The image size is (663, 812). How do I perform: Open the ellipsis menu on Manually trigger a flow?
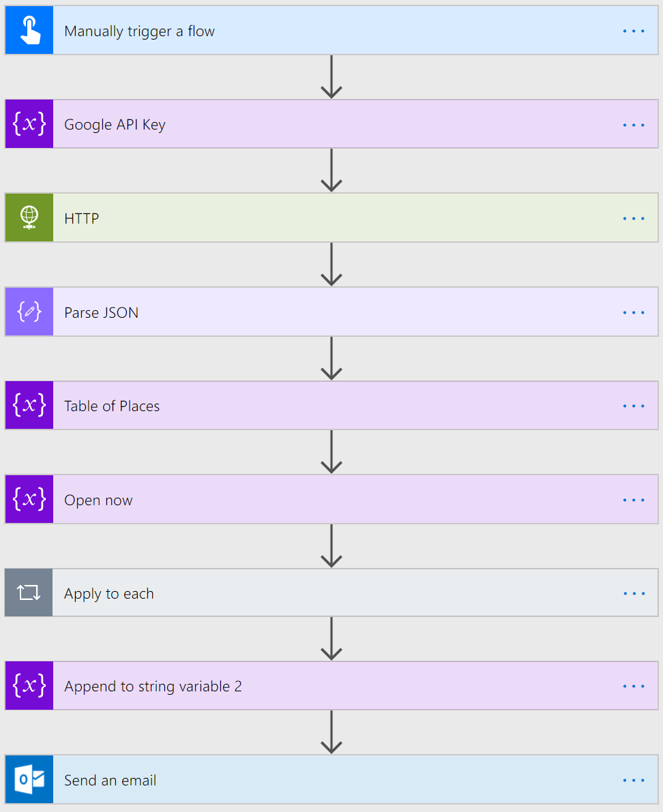click(x=634, y=31)
